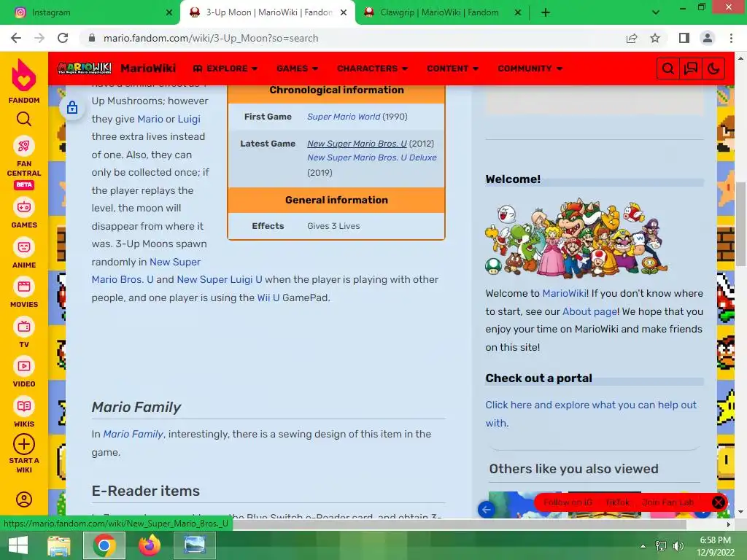
Task: Open File Explorer from taskbar
Action: [x=59, y=545]
